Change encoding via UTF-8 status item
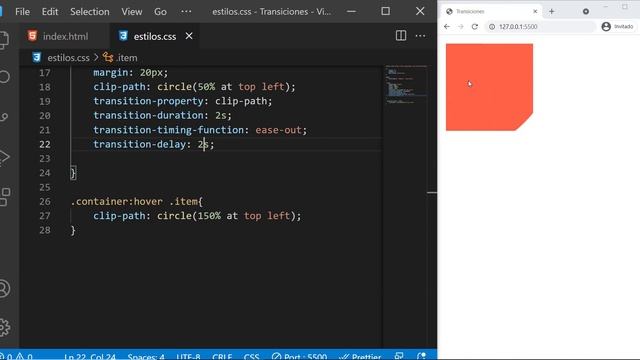The width and height of the screenshot is (640, 360). pos(188,356)
